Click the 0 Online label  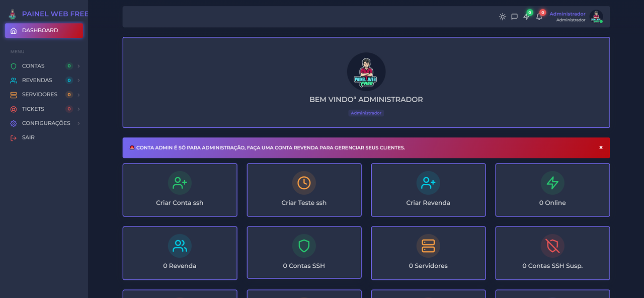click(x=552, y=203)
